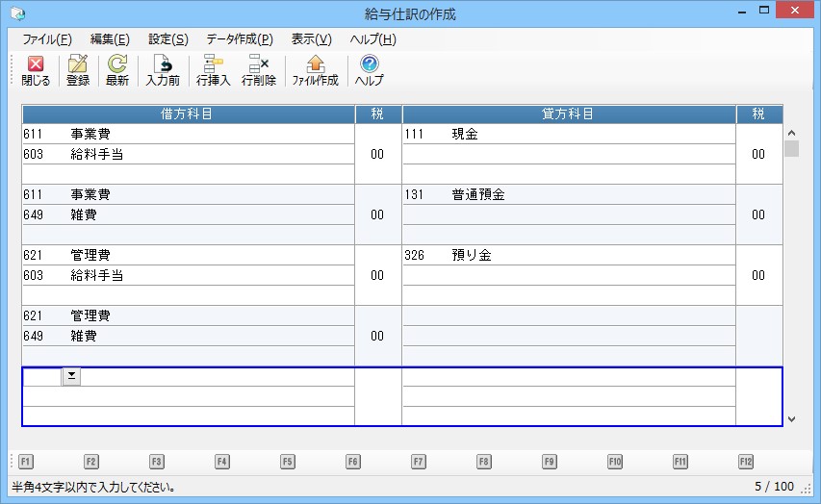Open the ファイル(F) menu

point(46,39)
